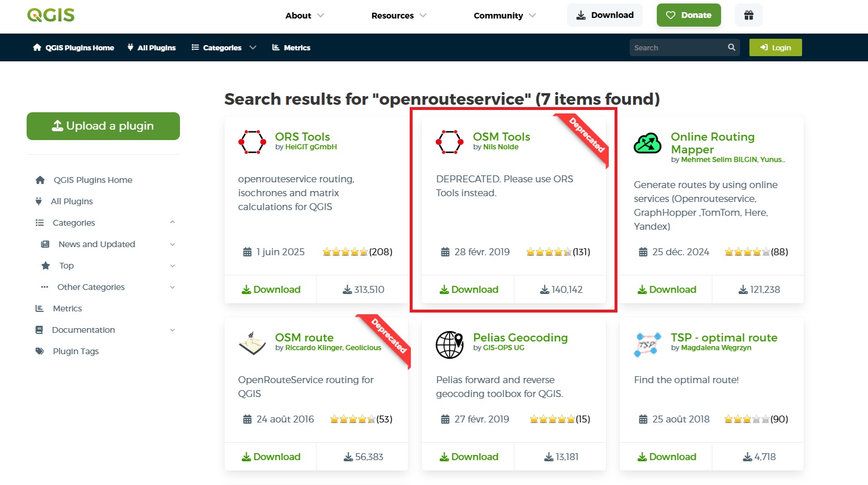Click the News and Updated newspaper icon
Viewport: 868px width, 485px height.
(45, 244)
